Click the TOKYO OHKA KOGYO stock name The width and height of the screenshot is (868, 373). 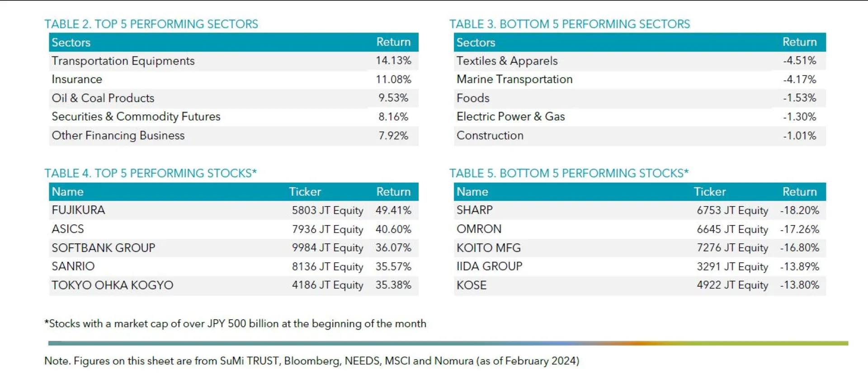pyautogui.click(x=112, y=285)
